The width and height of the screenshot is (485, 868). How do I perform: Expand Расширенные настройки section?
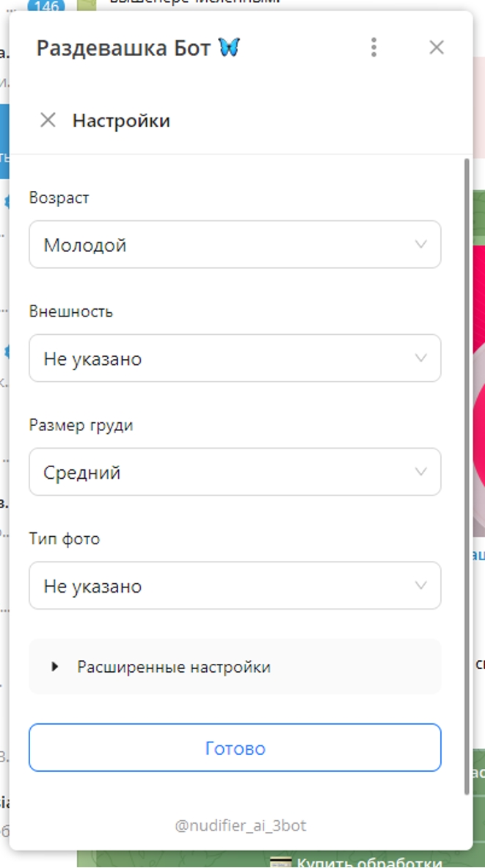pos(235,667)
